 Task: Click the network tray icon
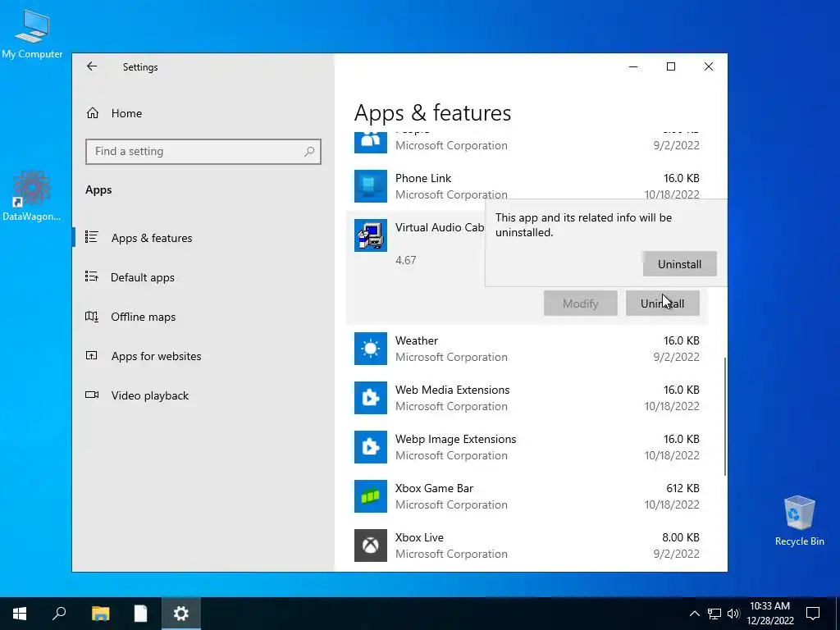[x=714, y=614]
